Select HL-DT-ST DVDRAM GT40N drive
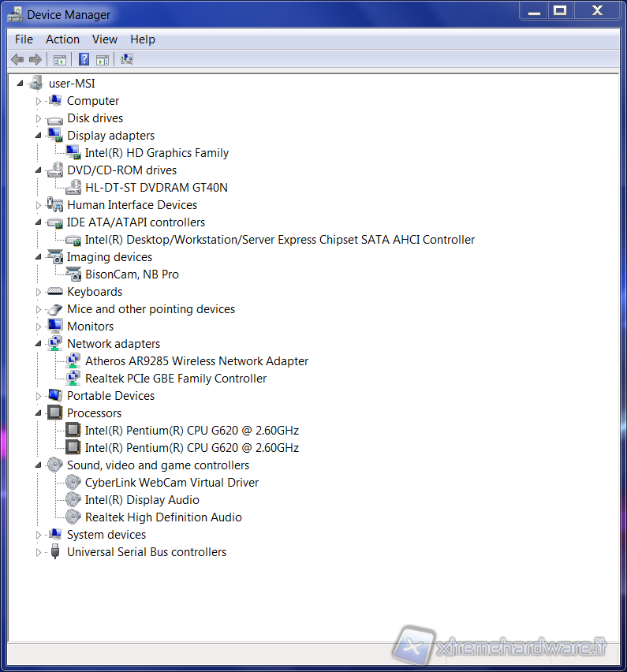Viewport: 627px width, 672px height. tap(156, 188)
